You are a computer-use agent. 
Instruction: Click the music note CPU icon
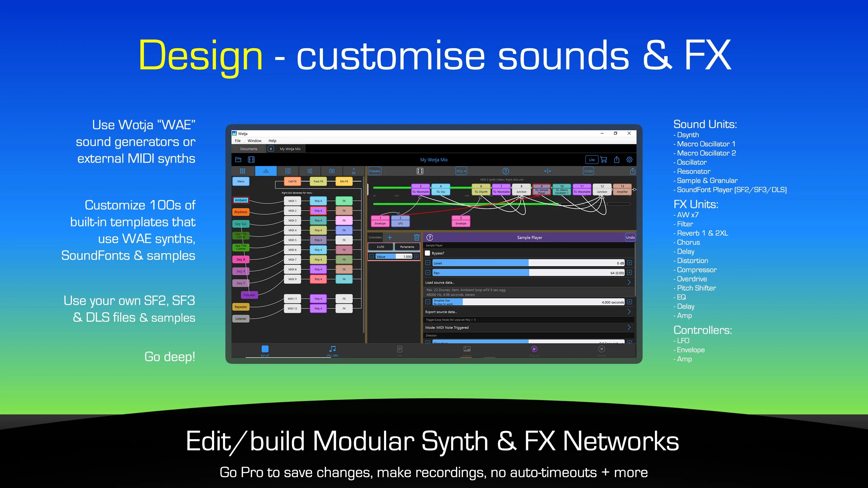coord(332,349)
